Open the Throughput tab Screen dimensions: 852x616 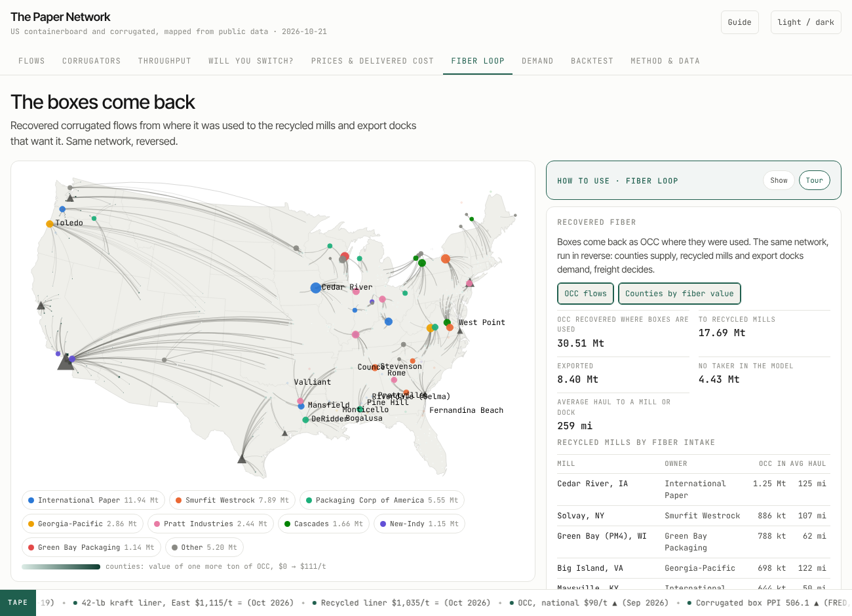(165, 61)
